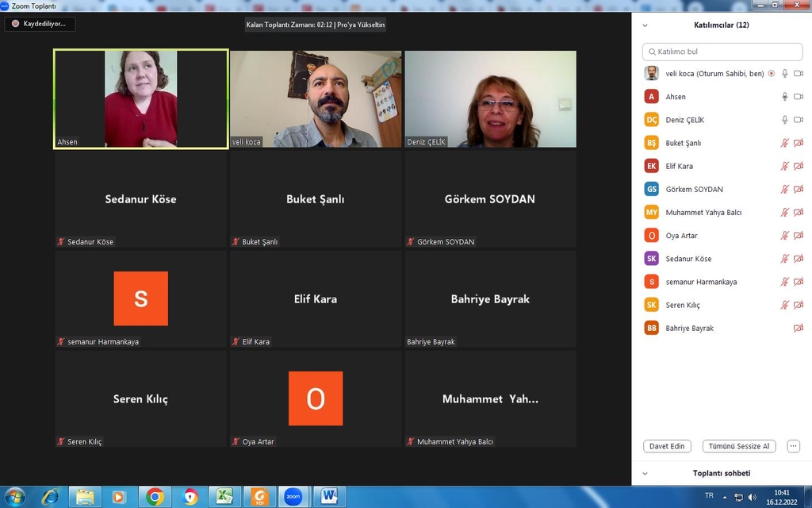The height and width of the screenshot is (508, 812).
Task: Collapse the Katılımcılar panel with its chevron
Action: (x=645, y=25)
